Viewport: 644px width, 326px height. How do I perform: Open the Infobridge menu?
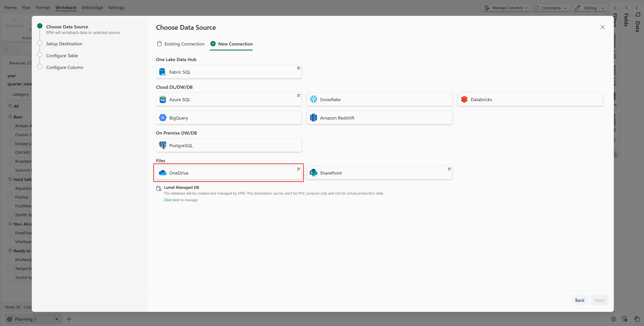(x=92, y=8)
